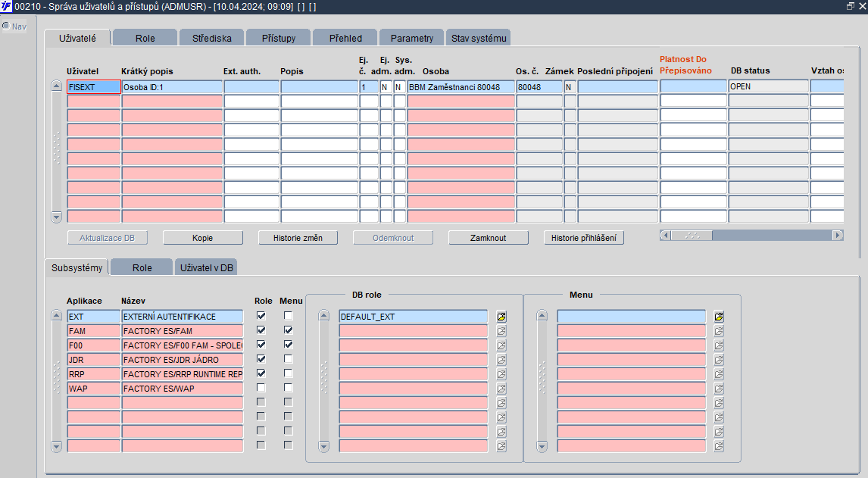Image resolution: width=868 pixels, height=478 pixels.
Task: Open the Přístupy tab
Action: (279, 38)
